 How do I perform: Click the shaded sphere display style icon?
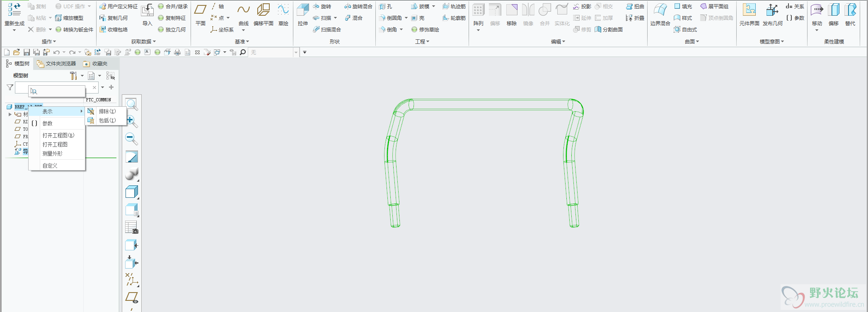[131, 174]
